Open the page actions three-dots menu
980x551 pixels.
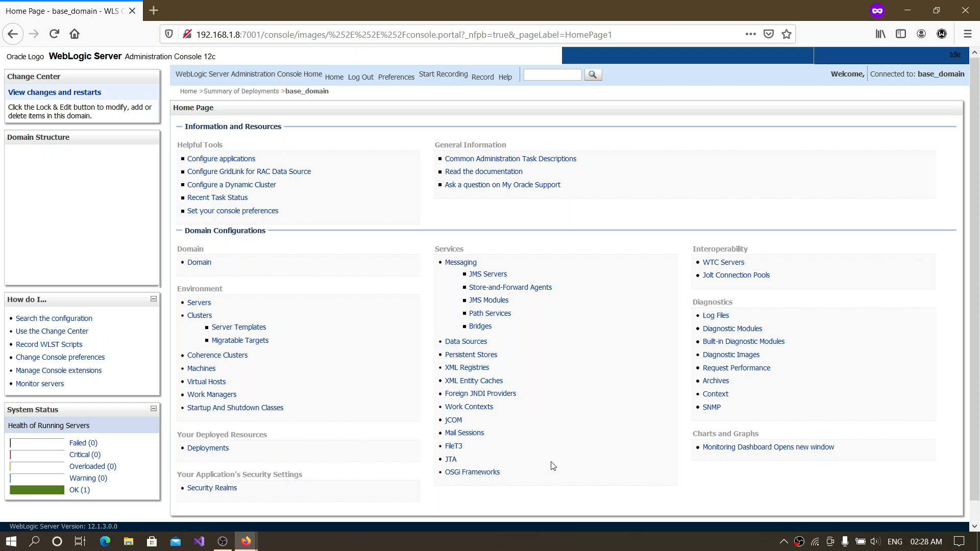(x=750, y=34)
